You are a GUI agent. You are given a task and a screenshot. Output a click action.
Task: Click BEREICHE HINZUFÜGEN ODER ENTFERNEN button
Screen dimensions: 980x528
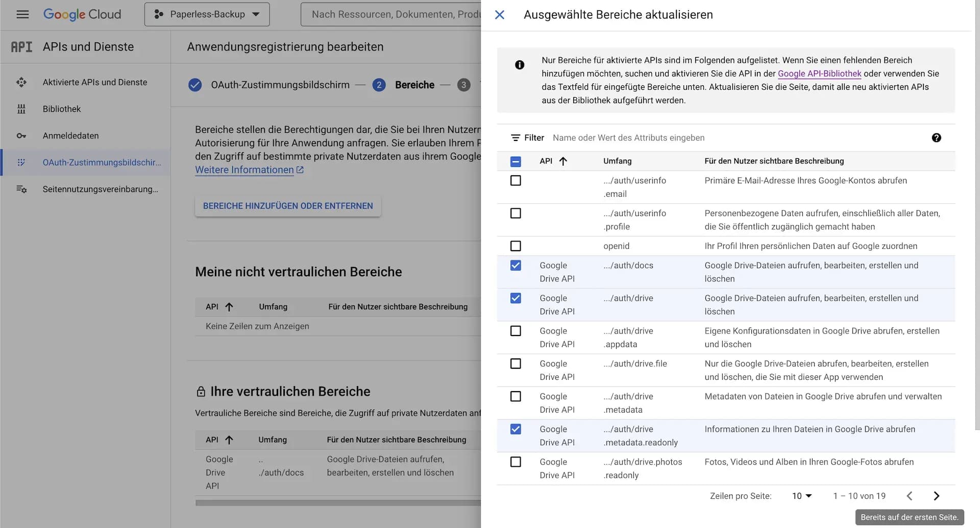[288, 206]
